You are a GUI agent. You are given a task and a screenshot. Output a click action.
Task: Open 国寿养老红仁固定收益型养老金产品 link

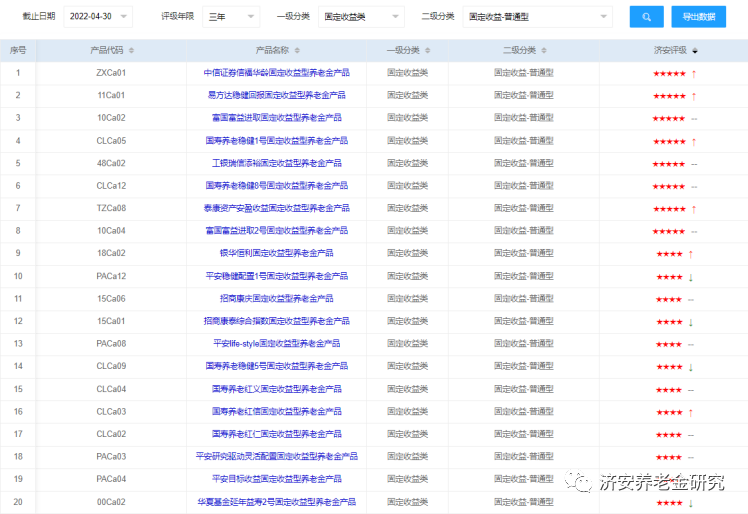pyautogui.click(x=277, y=434)
